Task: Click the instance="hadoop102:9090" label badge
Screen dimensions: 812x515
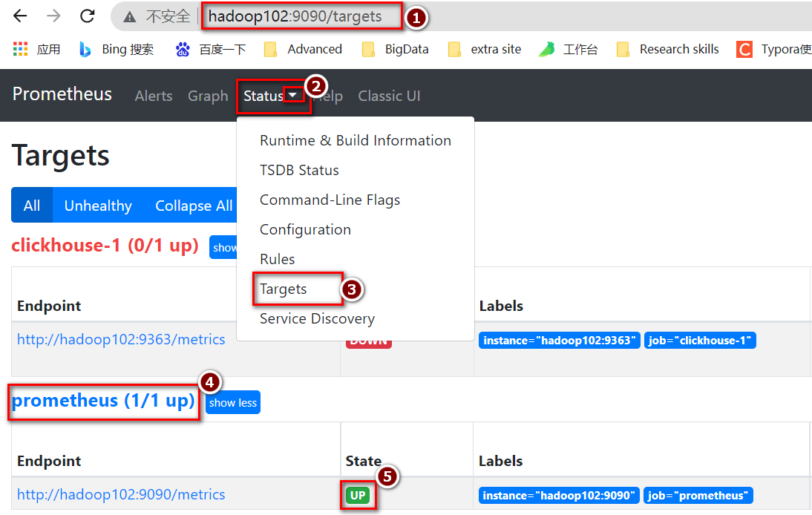Action: tap(559, 495)
